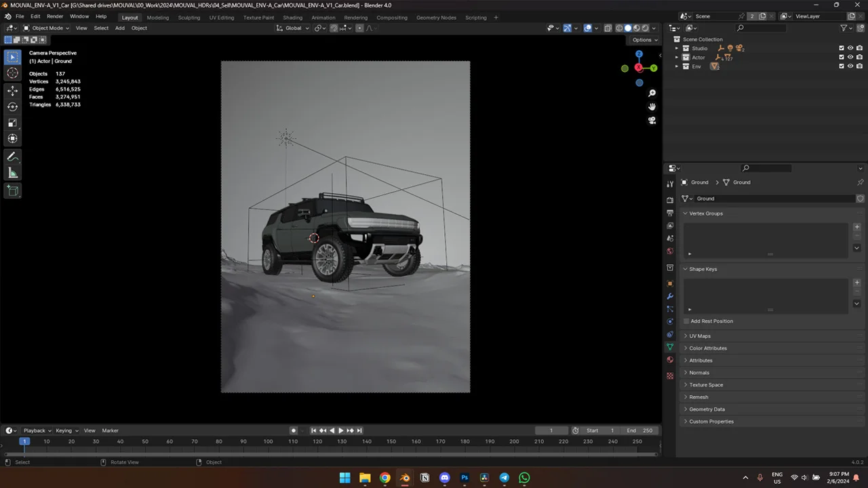Select the Rotate tool
Screen dimensions: 868x488
12,106
